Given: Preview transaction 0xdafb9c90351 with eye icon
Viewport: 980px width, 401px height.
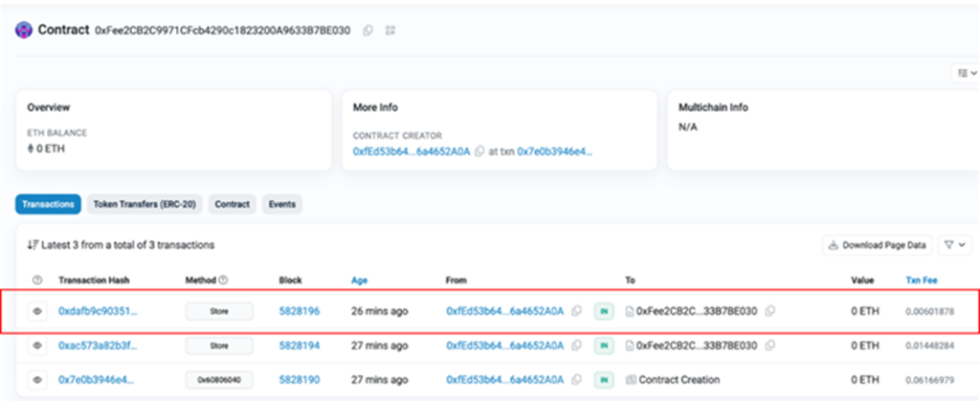Looking at the screenshot, I should (37, 311).
